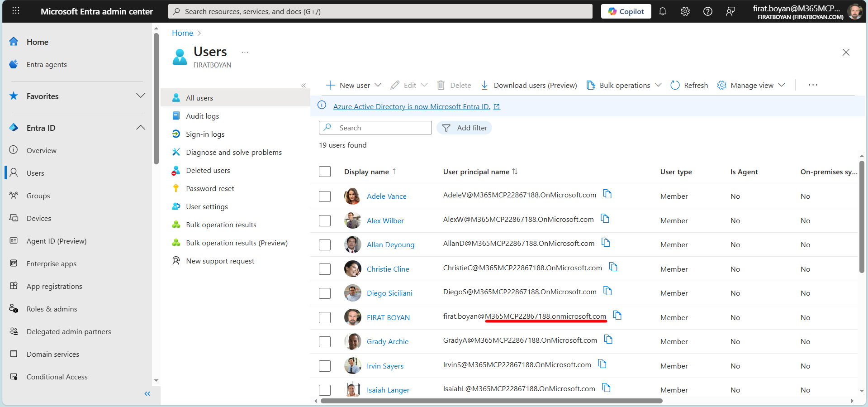Open FIRAT BOYAN's profile link
The width and height of the screenshot is (868, 407).
tap(388, 318)
